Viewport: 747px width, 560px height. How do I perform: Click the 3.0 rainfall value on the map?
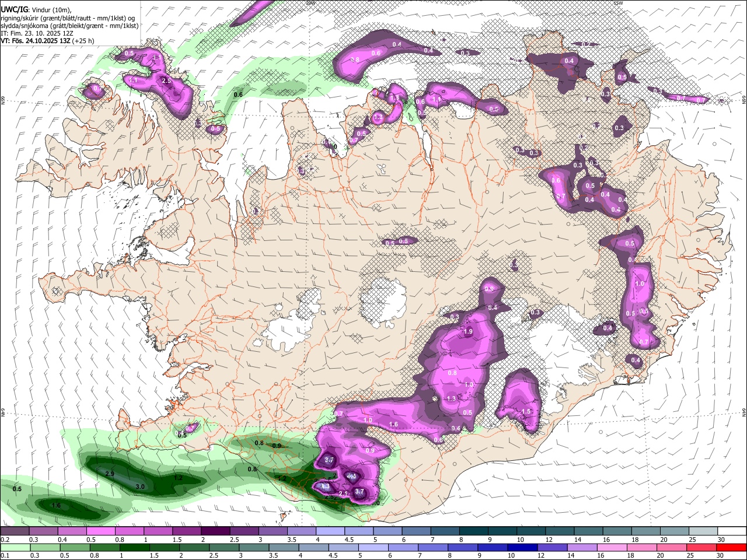tap(140, 486)
